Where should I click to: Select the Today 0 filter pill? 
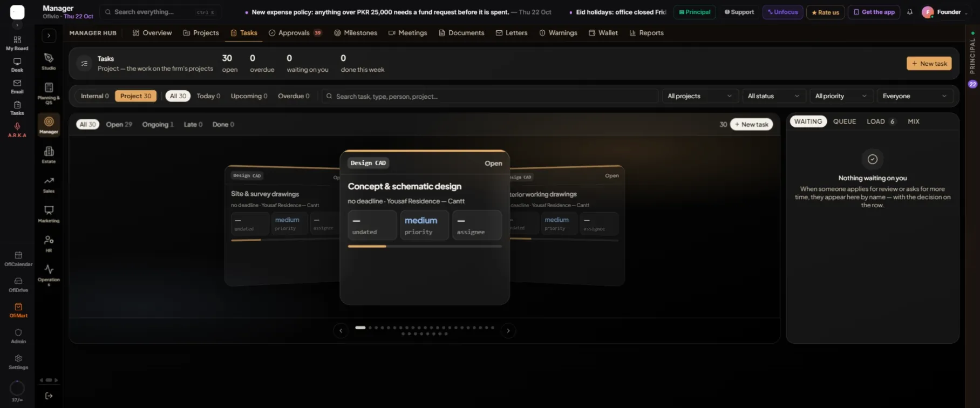click(208, 96)
